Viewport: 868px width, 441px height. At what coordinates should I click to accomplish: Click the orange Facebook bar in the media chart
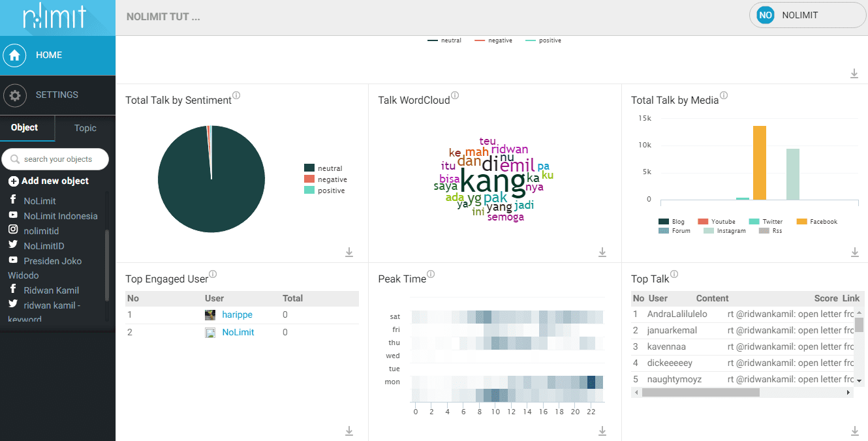[x=760, y=162]
